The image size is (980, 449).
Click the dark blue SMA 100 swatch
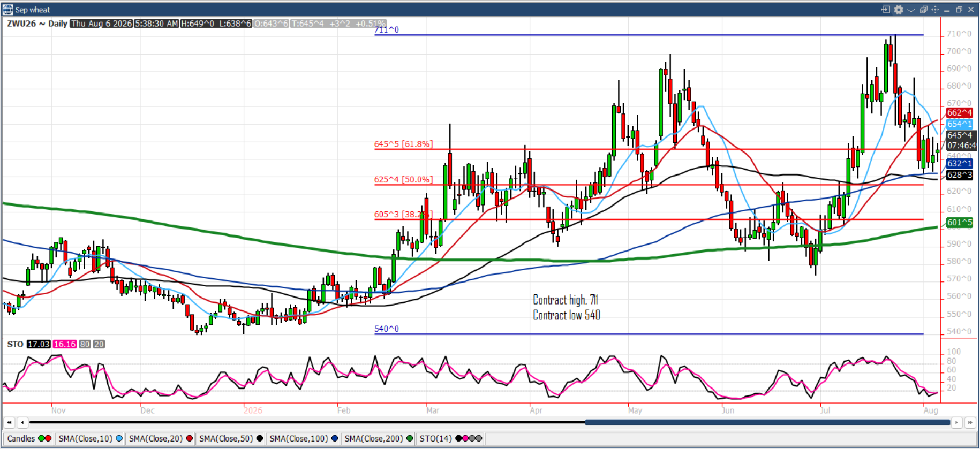(335, 439)
